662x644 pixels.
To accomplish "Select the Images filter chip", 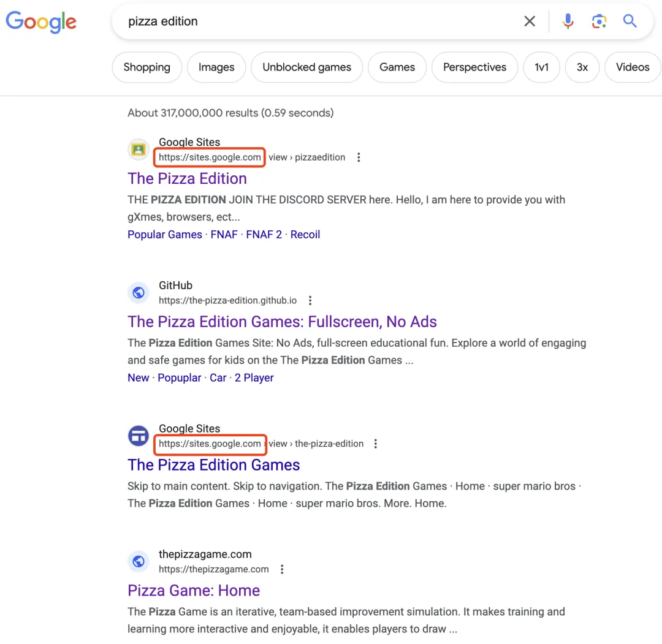I will tap(216, 67).
